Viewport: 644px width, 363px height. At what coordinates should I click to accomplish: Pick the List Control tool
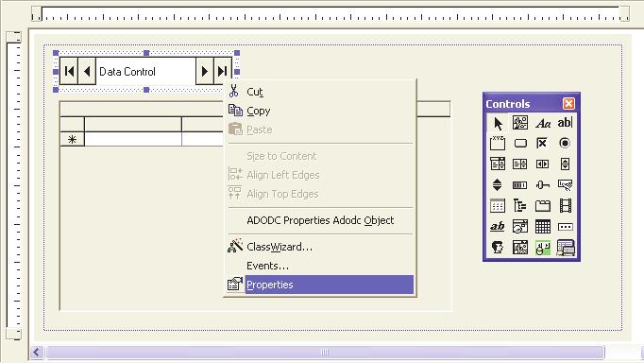(498, 205)
